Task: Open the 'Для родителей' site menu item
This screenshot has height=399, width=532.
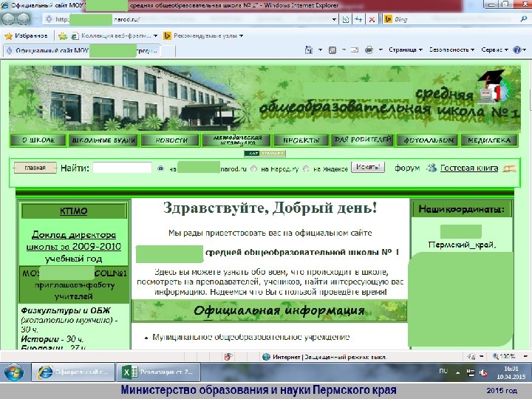Action: click(362, 140)
